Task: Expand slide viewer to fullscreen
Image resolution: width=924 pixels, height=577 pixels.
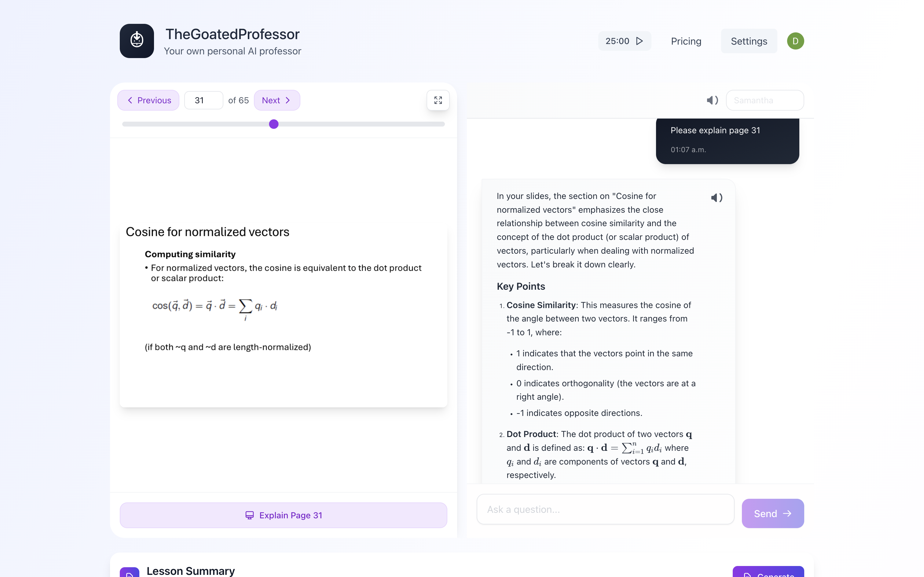Action: click(x=438, y=100)
